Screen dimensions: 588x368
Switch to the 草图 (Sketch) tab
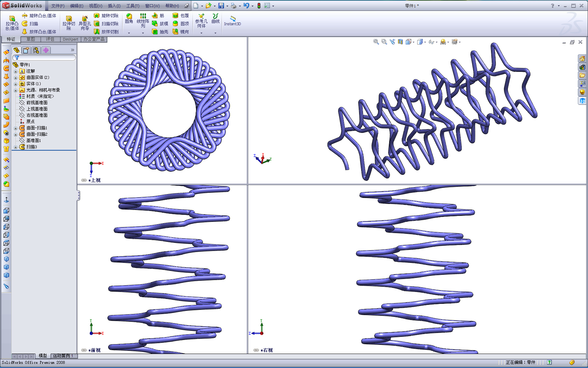(31, 39)
